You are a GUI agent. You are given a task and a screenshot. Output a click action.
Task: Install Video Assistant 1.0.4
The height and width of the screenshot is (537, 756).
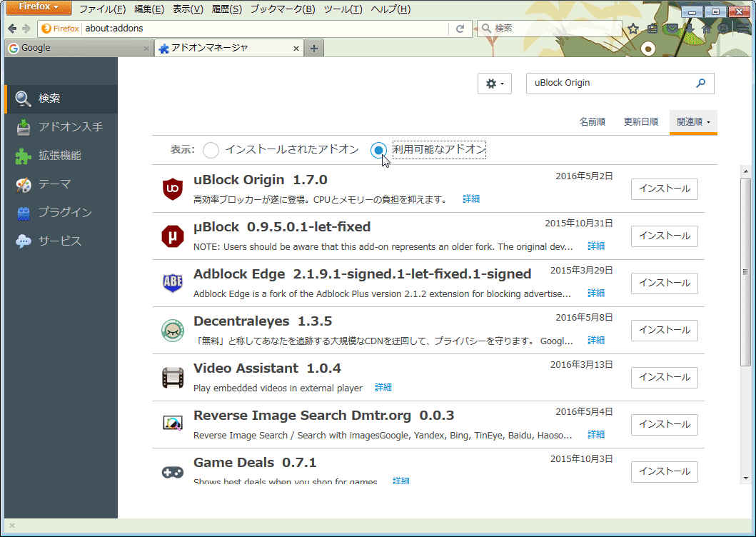pyautogui.click(x=665, y=377)
